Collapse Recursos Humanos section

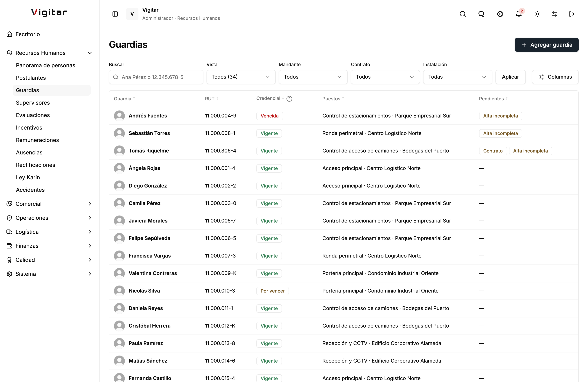point(49,53)
